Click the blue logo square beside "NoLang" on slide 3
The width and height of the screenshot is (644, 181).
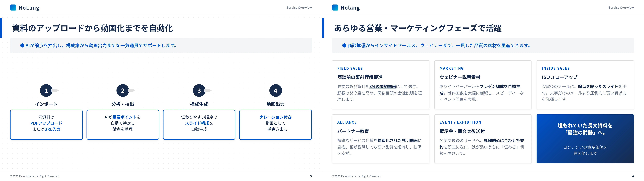coord(13,7)
